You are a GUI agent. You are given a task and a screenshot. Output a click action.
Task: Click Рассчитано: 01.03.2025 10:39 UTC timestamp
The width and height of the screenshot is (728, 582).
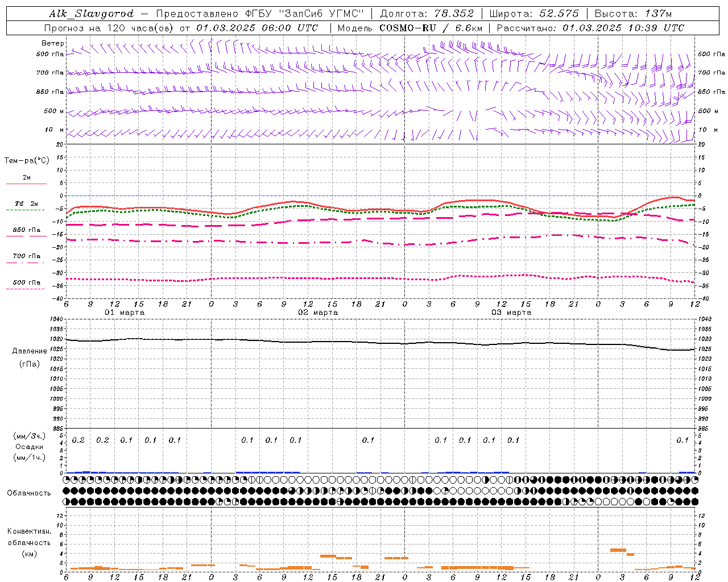point(590,28)
